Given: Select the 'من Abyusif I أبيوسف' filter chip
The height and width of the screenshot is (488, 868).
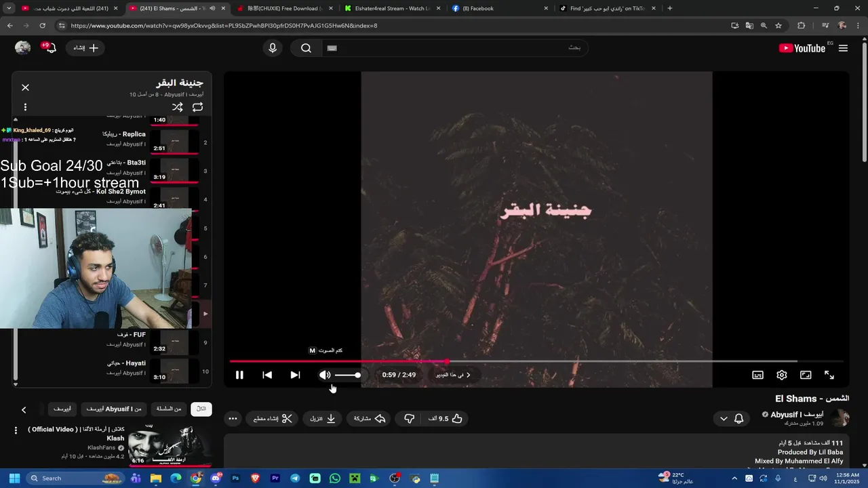Looking at the screenshot, I should 114,409.
